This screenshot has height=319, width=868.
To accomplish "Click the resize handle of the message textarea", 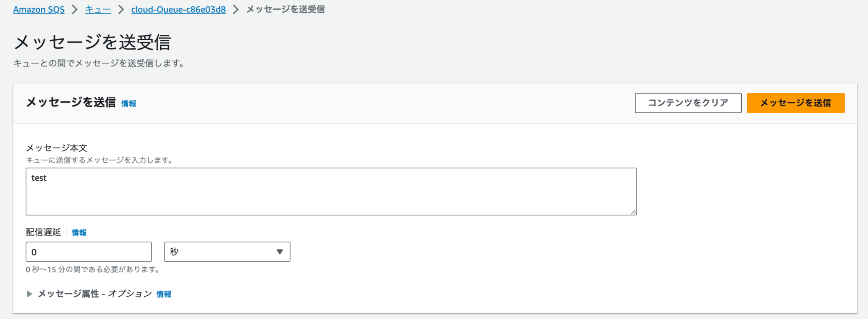I will (x=634, y=213).
